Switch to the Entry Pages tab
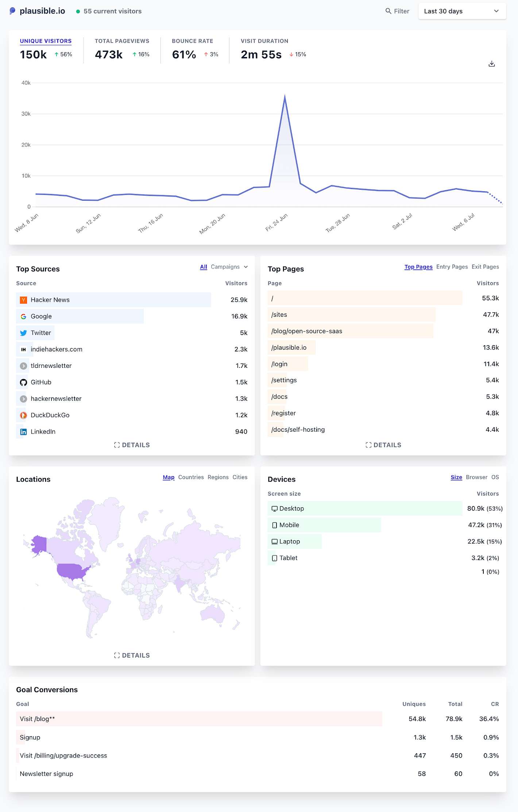Screen dimensions: 518x812 [452, 267]
